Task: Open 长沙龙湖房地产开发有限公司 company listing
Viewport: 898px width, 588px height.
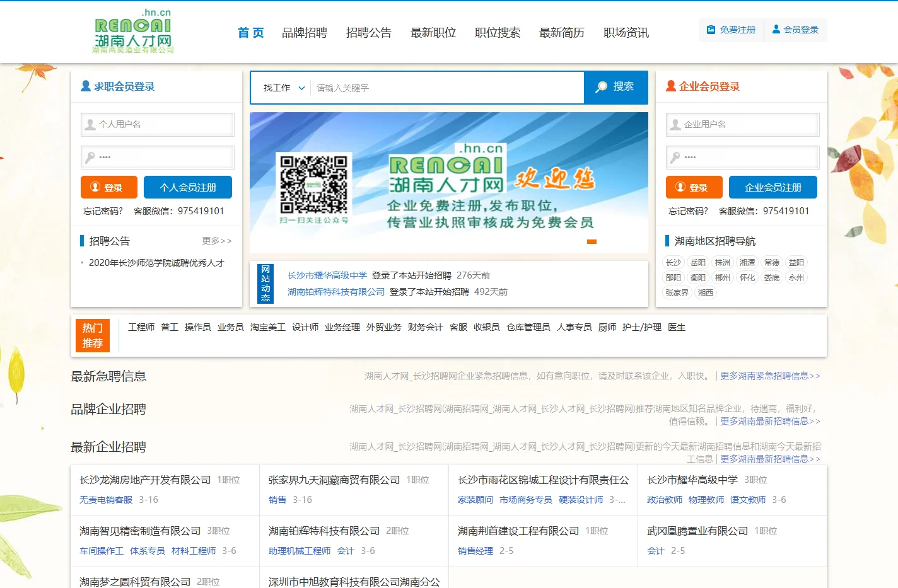Action: tap(145, 480)
